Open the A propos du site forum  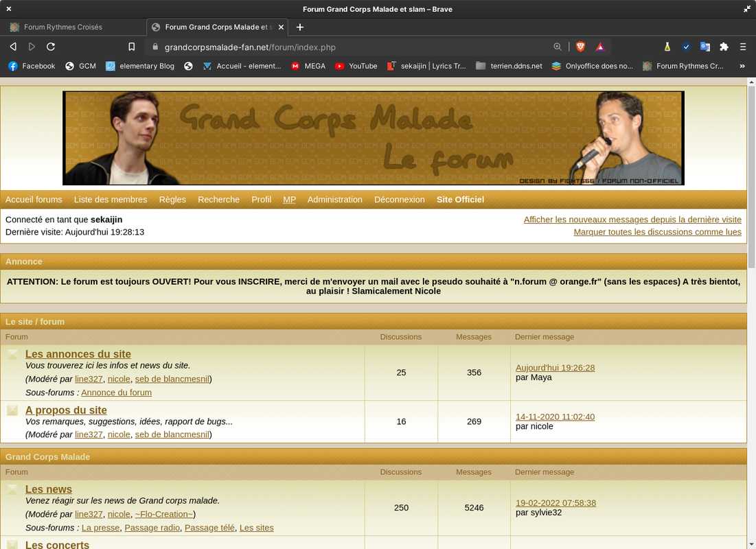(66, 410)
